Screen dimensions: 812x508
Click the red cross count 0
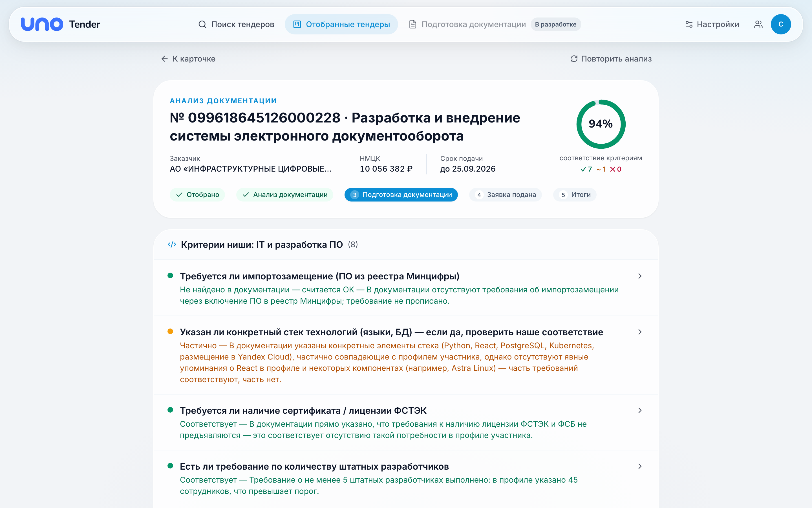click(616, 169)
